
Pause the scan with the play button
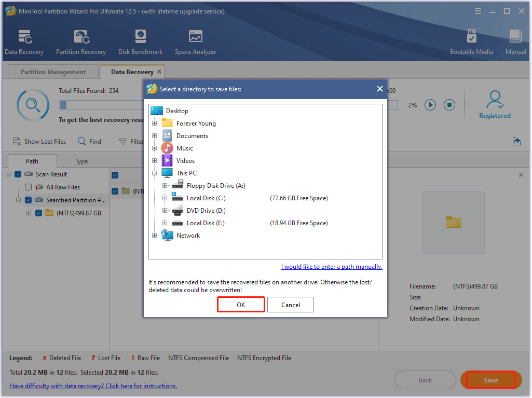coord(430,105)
